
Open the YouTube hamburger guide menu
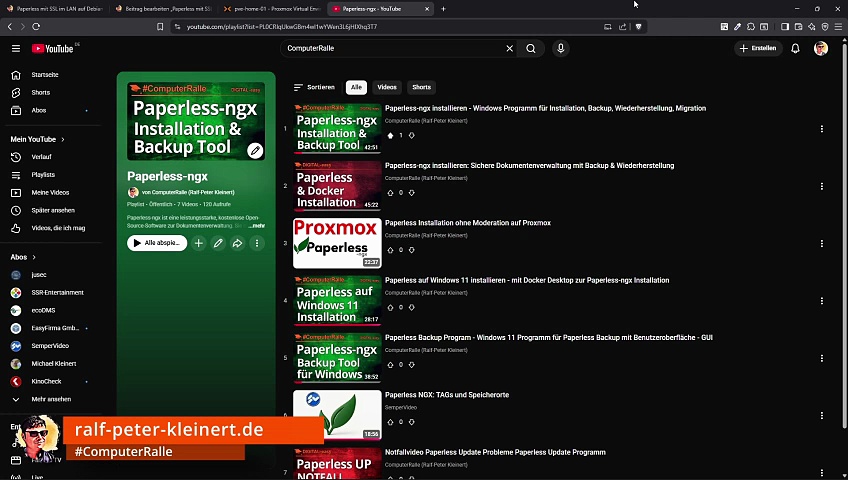click(16, 49)
